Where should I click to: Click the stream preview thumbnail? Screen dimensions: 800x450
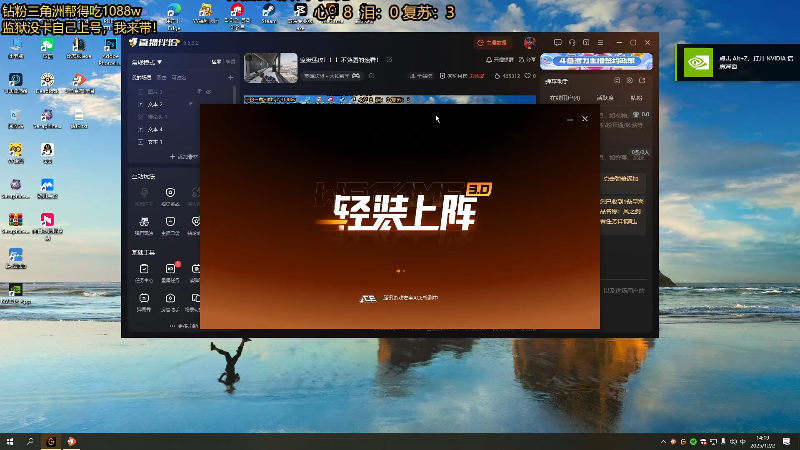270,68
